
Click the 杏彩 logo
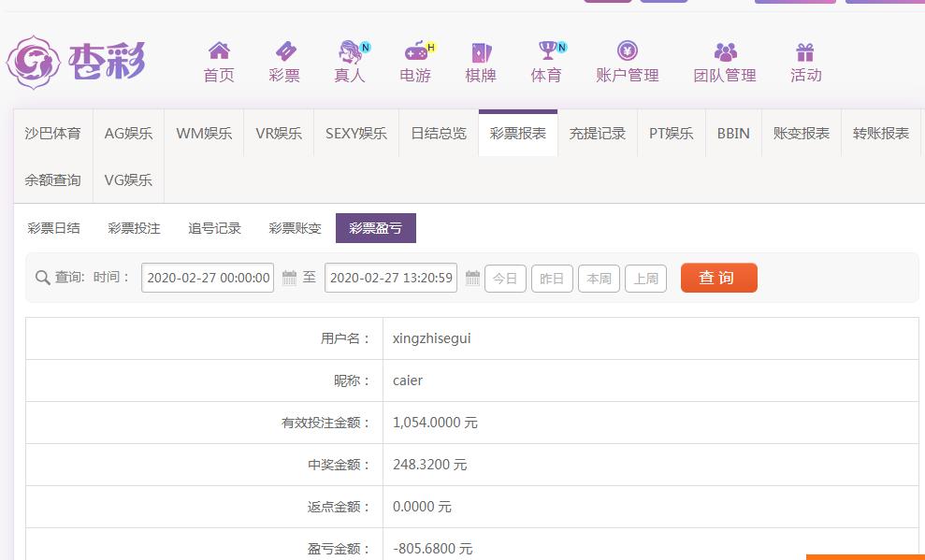click(76, 62)
